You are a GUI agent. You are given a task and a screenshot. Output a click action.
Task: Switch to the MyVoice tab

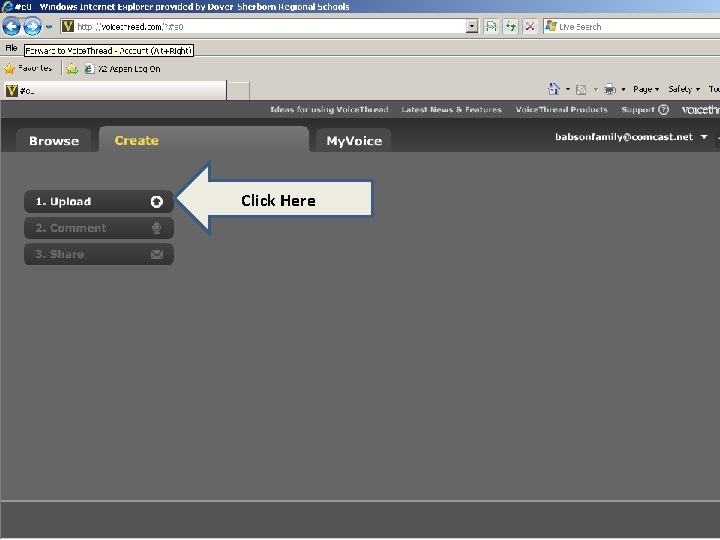tap(354, 141)
